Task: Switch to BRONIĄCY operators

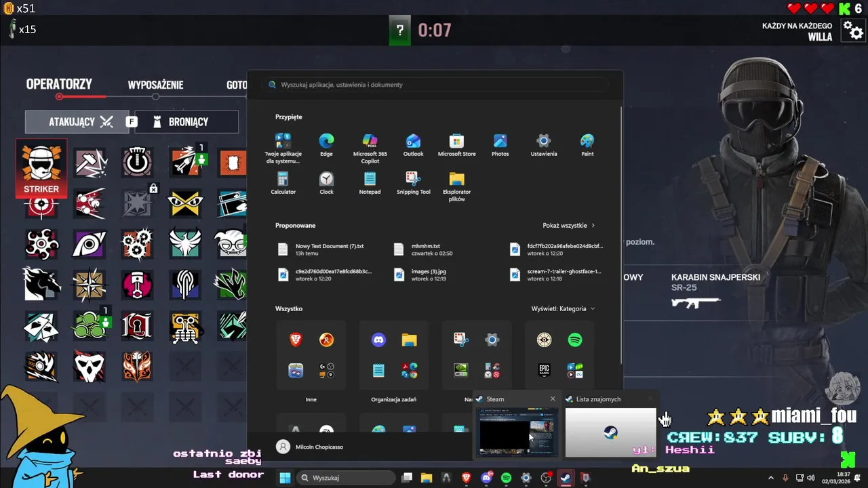Action: [x=186, y=122]
